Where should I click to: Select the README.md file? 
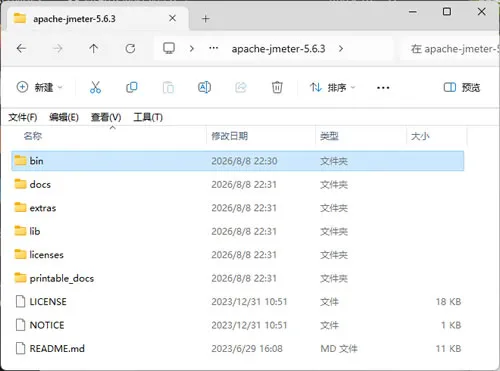point(237,349)
